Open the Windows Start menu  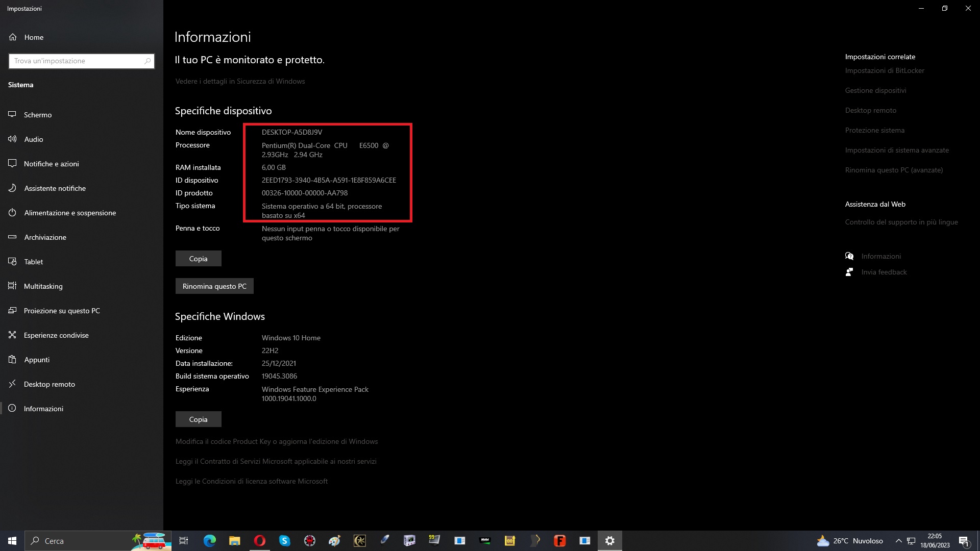[12, 541]
